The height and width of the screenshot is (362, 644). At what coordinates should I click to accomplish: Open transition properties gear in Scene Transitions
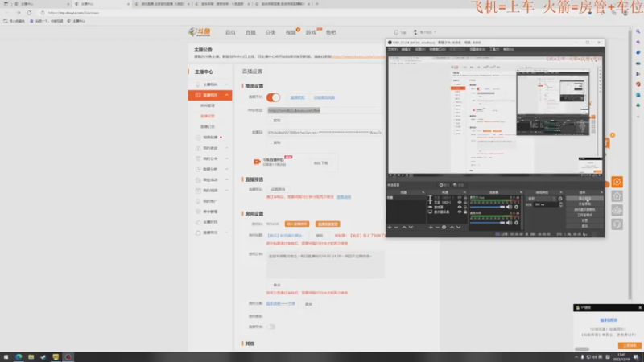click(x=560, y=199)
